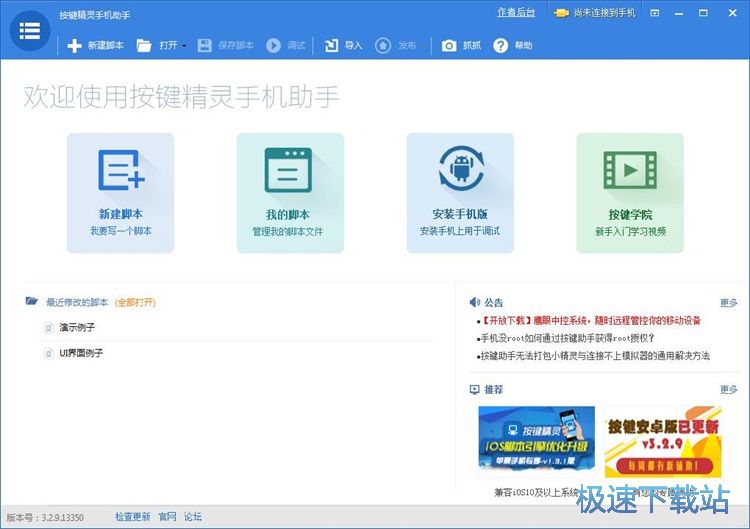Click the 新建脚本 large tile icon
750x529 pixels.
coord(121,170)
